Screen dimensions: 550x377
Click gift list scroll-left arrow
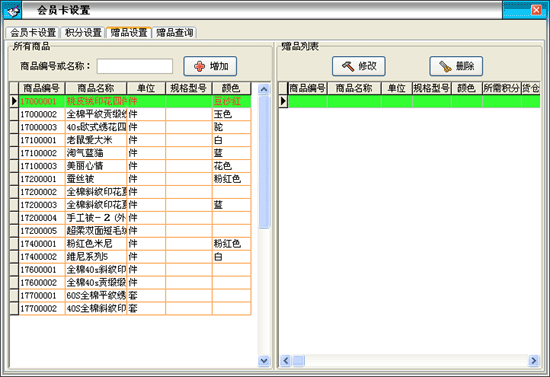click(x=286, y=361)
